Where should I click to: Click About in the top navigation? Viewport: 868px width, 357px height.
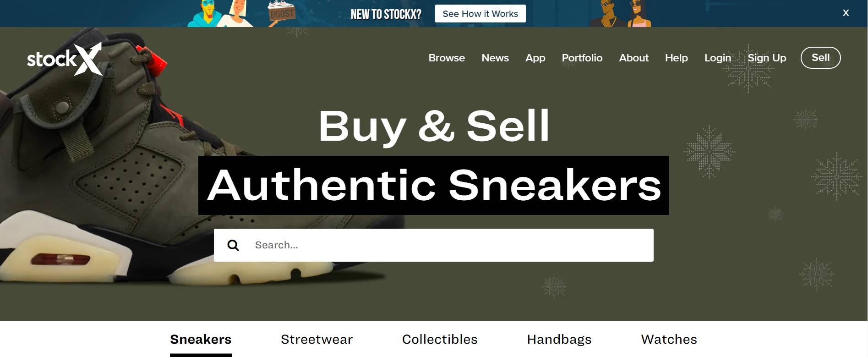click(634, 58)
